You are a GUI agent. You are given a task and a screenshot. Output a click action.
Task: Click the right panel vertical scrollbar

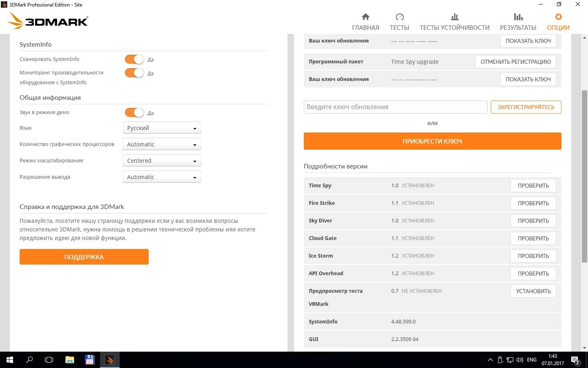click(x=584, y=176)
